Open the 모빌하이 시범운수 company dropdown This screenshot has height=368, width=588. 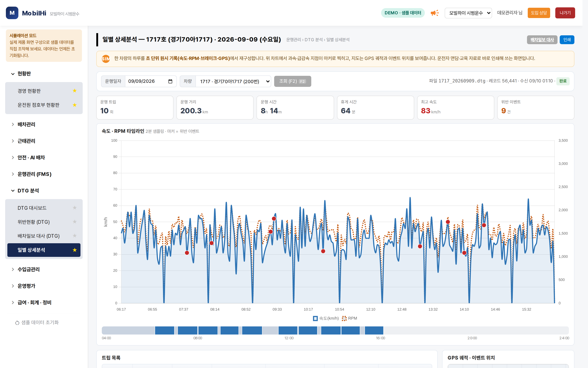(468, 13)
